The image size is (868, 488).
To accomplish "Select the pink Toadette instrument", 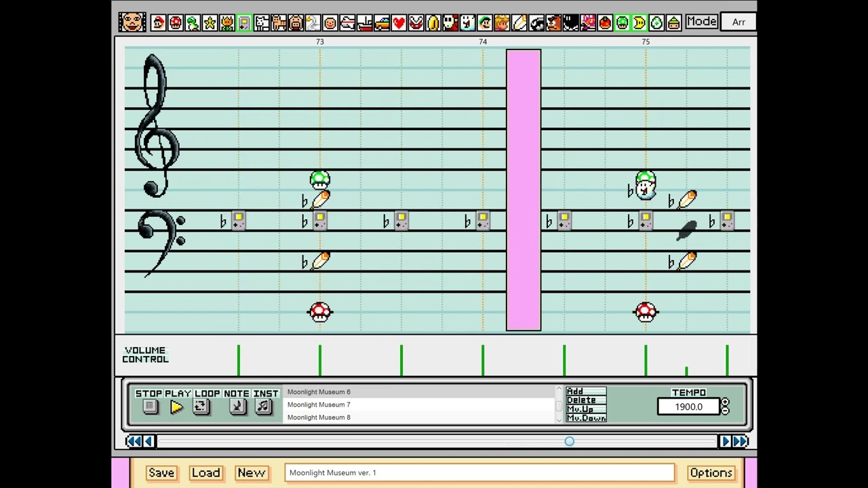I will click(587, 23).
